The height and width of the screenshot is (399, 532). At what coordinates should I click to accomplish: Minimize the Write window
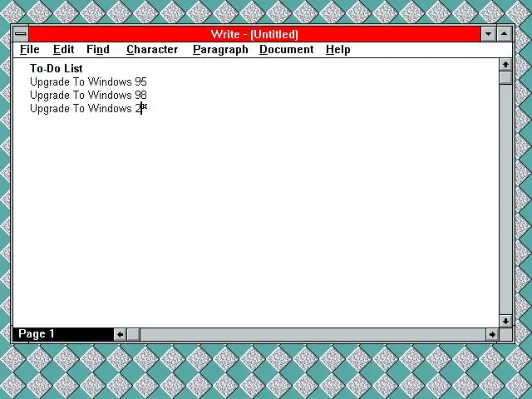(488, 34)
